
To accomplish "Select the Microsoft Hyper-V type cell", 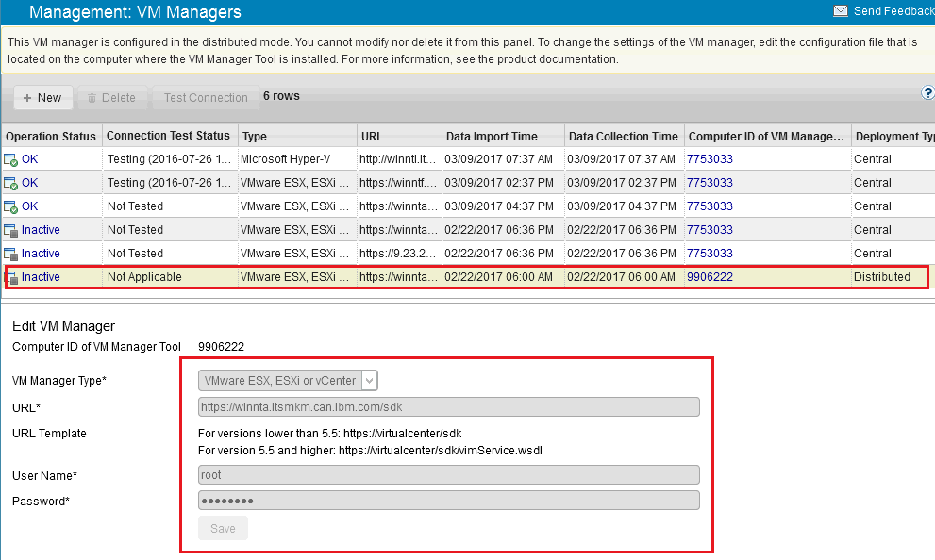I will [x=297, y=159].
